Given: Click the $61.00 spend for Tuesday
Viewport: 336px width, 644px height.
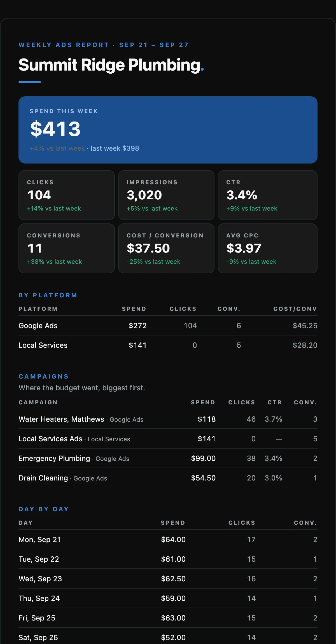Looking at the screenshot, I should point(173,559).
